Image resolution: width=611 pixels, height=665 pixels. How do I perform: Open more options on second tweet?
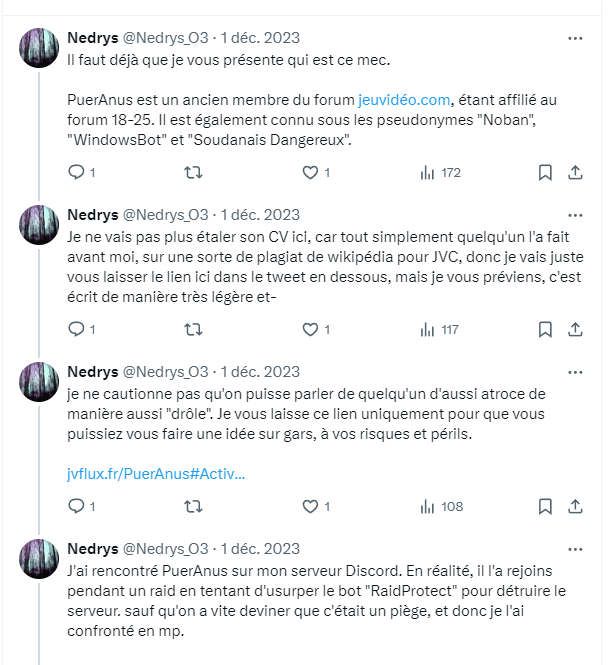[x=575, y=215]
